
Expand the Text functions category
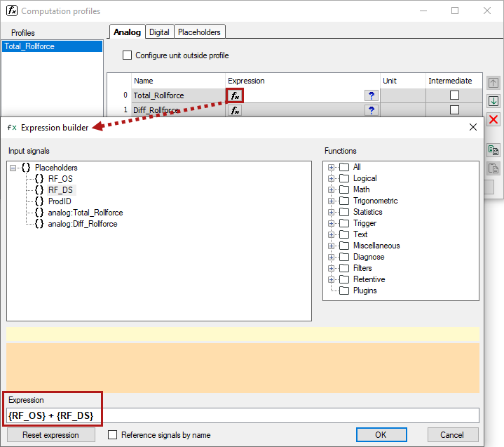coord(331,234)
